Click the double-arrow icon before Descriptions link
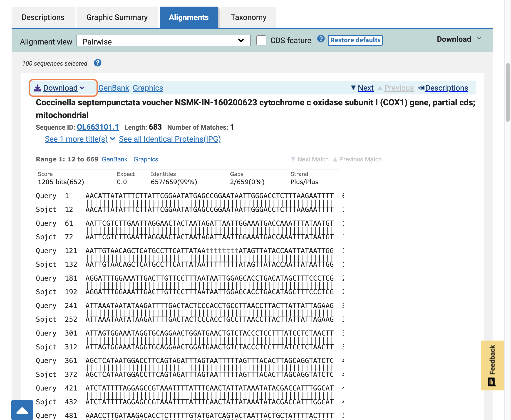The image size is (511, 420). (x=421, y=88)
